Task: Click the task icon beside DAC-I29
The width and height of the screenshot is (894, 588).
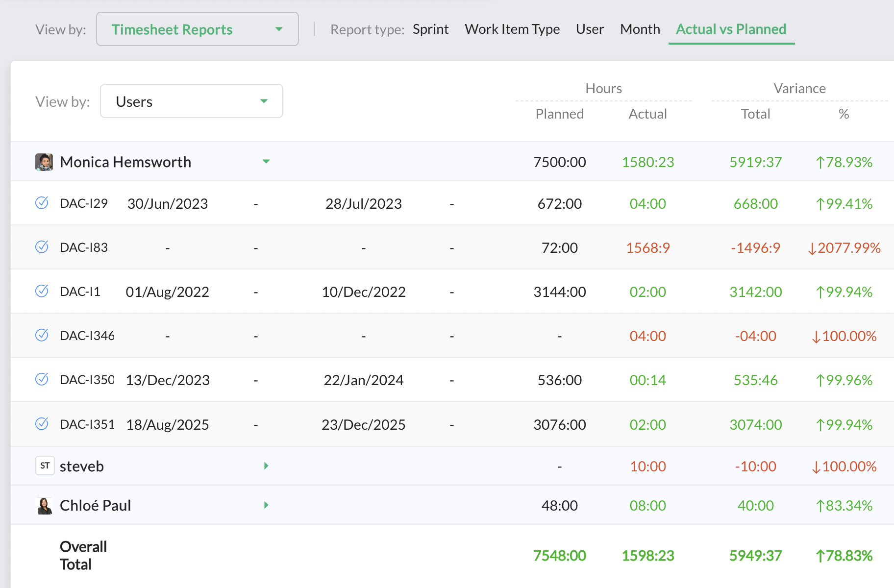Action: [42, 203]
